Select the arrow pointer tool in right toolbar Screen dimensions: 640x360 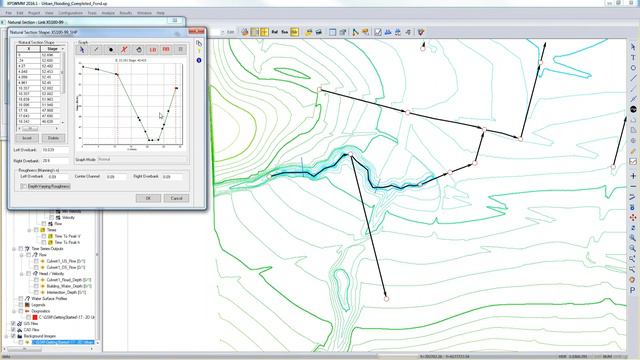pyautogui.click(x=633, y=47)
